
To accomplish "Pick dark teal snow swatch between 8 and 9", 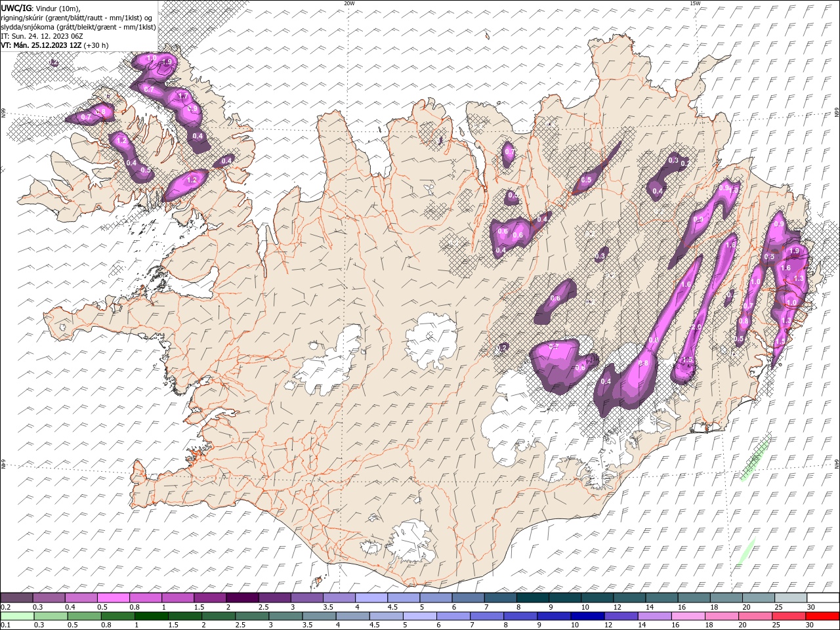I will click(532, 598).
